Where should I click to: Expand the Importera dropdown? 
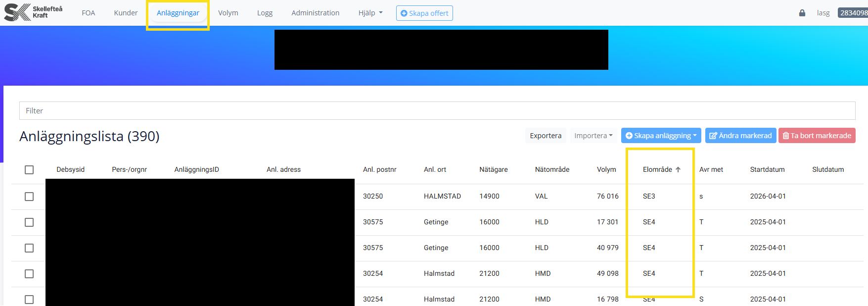pyautogui.click(x=593, y=136)
